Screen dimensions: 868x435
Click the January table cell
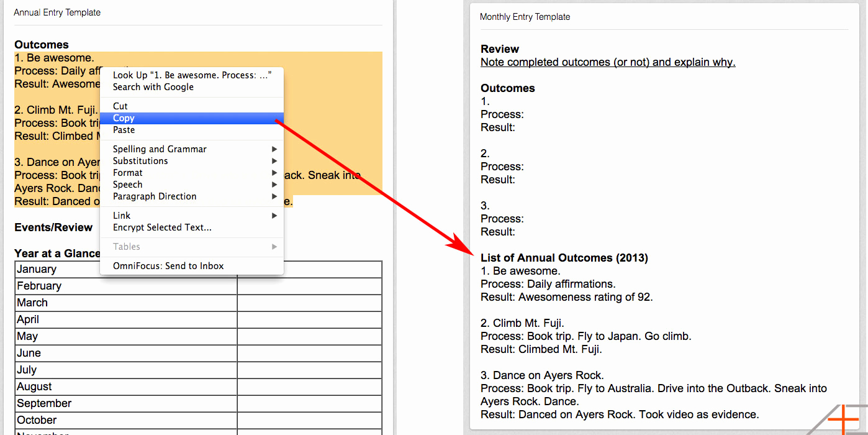point(126,269)
